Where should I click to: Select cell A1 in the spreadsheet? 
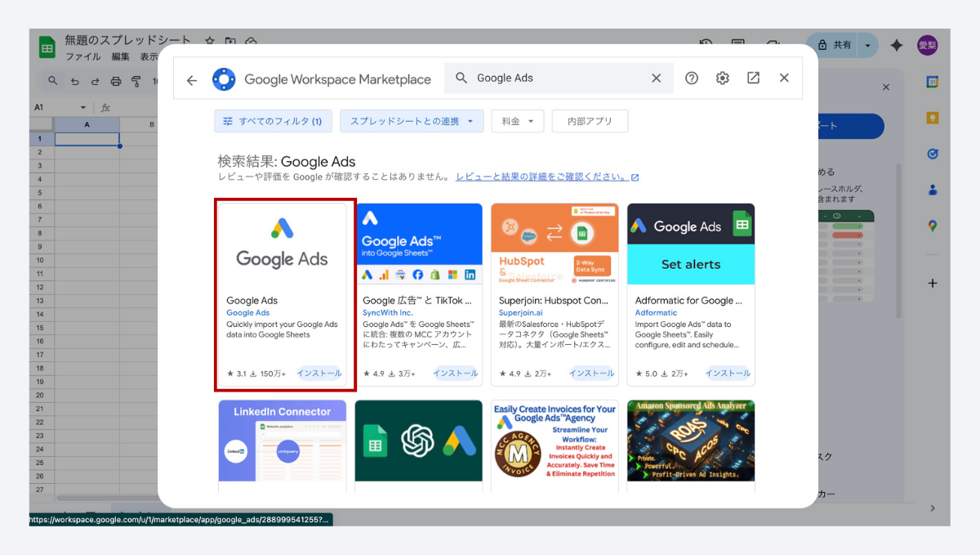(x=87, y=139)
